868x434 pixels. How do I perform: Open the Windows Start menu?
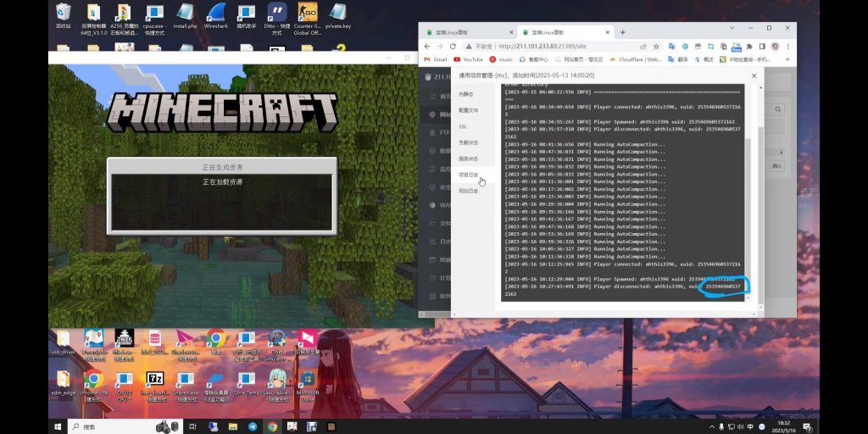click(58, 426)
